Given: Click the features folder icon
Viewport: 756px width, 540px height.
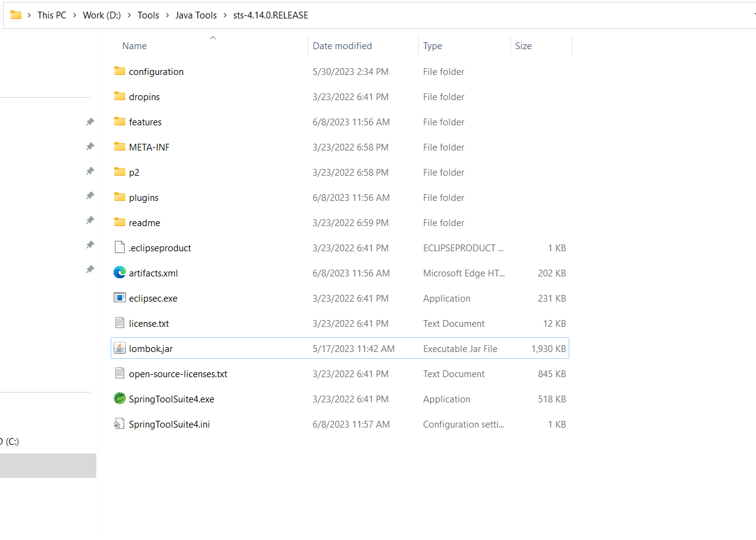Looking at the screenshot, I should (x=120, y=122).
